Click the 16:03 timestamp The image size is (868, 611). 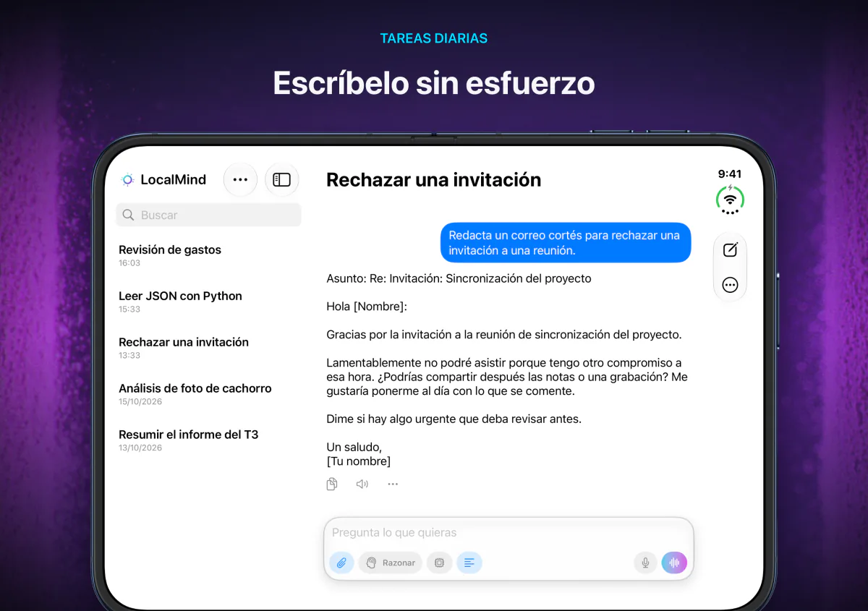tap(129, 263)
